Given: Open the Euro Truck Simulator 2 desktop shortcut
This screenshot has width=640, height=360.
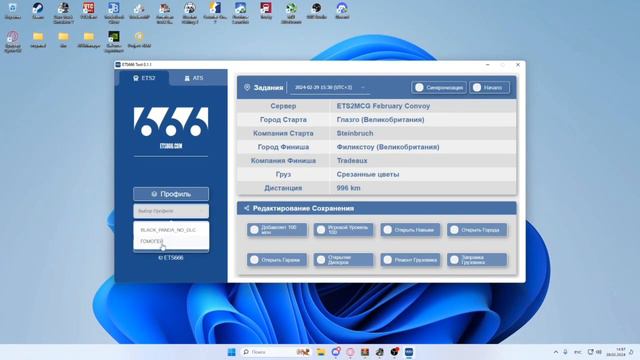Looking at the screenshot, I should [x=63, y=12].
